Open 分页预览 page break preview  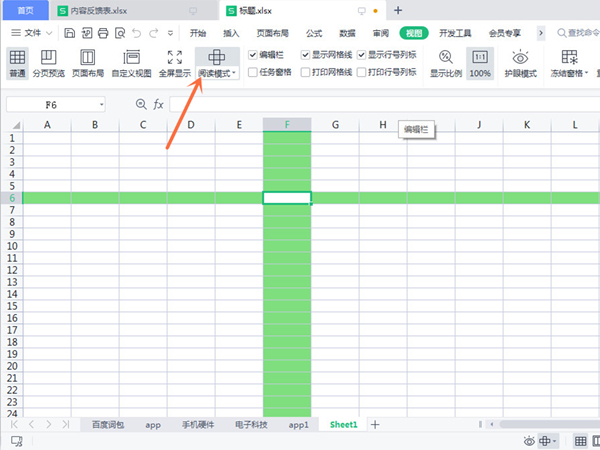click(46, 63)
